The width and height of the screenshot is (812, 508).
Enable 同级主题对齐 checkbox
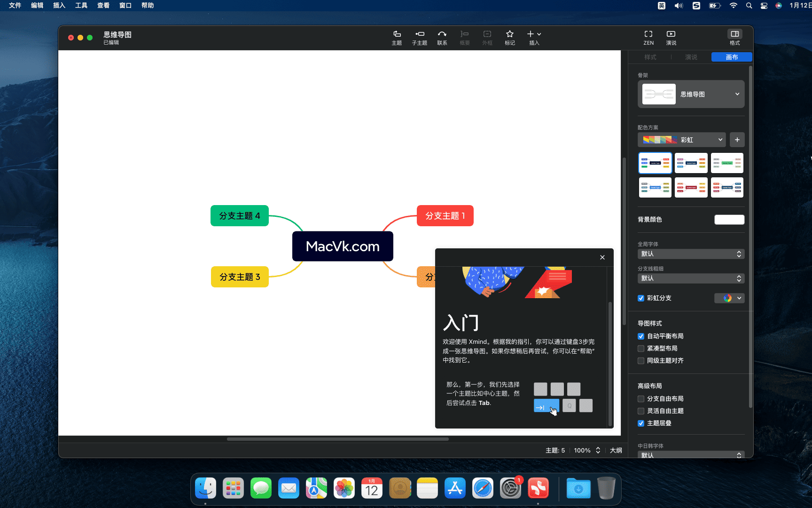pyautogui.click(x=641, y=361)
